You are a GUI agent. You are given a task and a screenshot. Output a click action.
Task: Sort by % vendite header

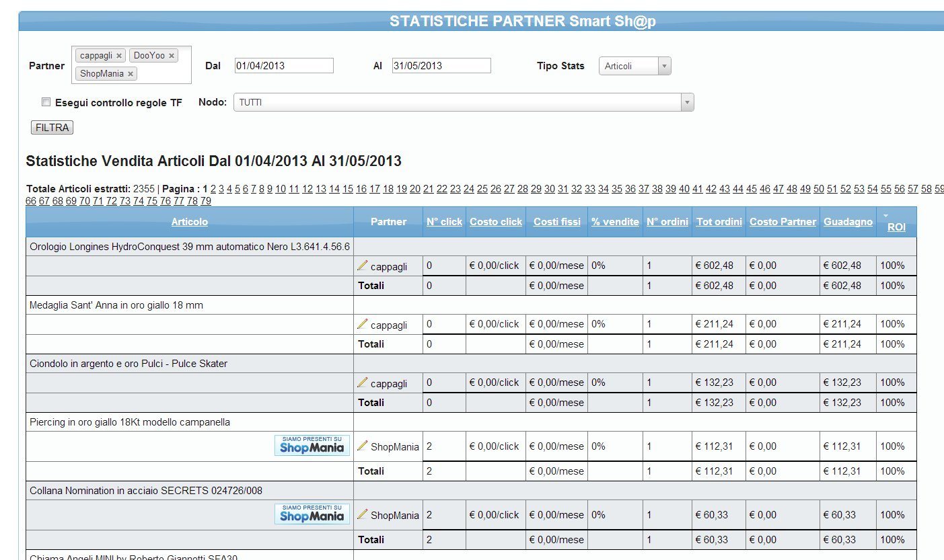[x=615, y=222]
